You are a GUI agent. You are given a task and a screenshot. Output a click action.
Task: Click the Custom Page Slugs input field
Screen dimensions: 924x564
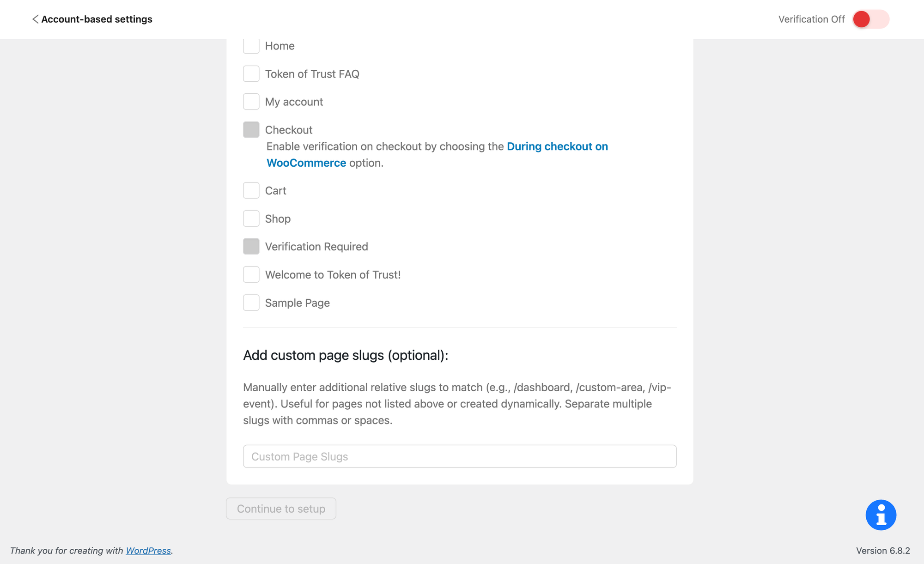pyautogui.click(x=459, y=456)
